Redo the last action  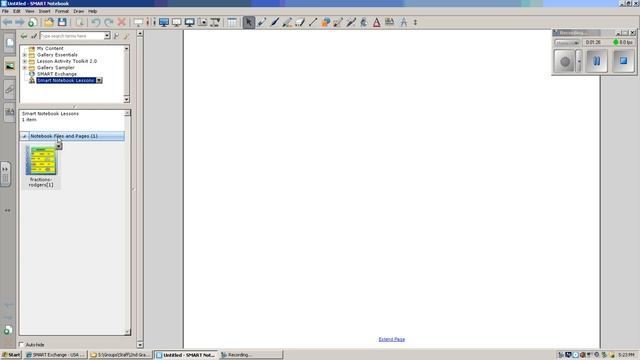(109, 22)
